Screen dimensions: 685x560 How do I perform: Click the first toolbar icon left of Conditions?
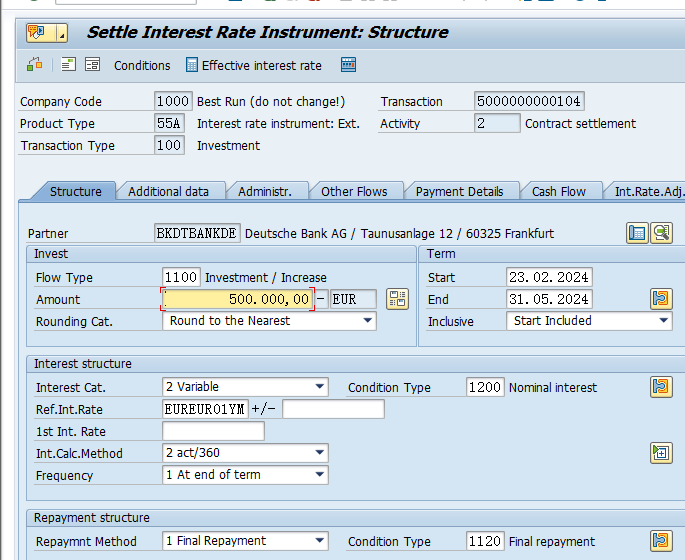(x=35, y=65)
